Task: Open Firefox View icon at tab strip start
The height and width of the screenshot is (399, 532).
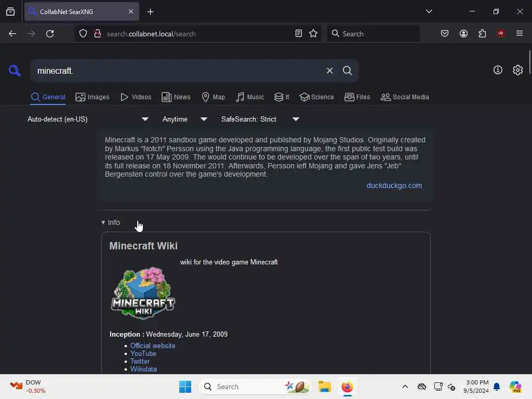Action: point(10,11)
